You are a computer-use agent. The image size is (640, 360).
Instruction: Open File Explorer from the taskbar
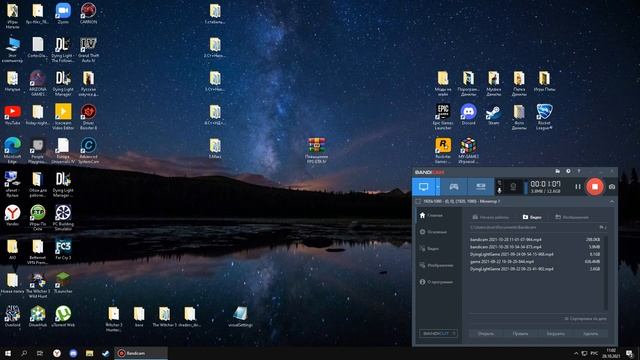tap(89, 353)
